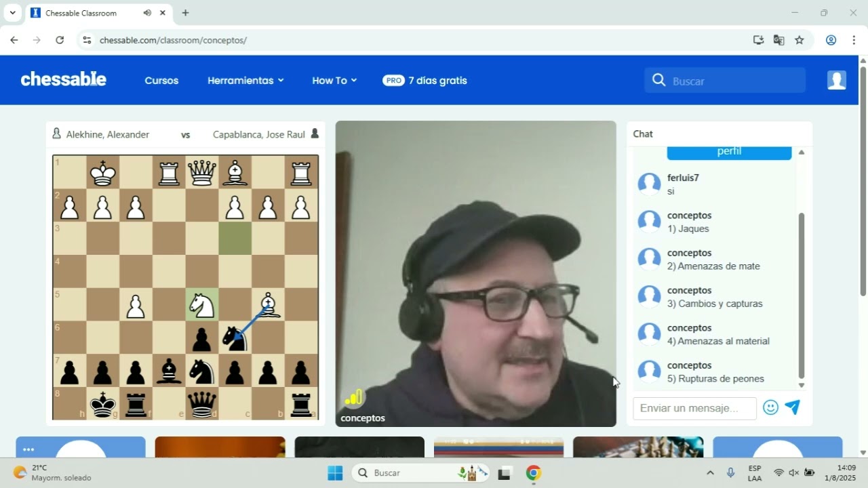The image size is (868, 488).
Task: Open the emoji picker in chat
Action: click(x=770, y=407)
